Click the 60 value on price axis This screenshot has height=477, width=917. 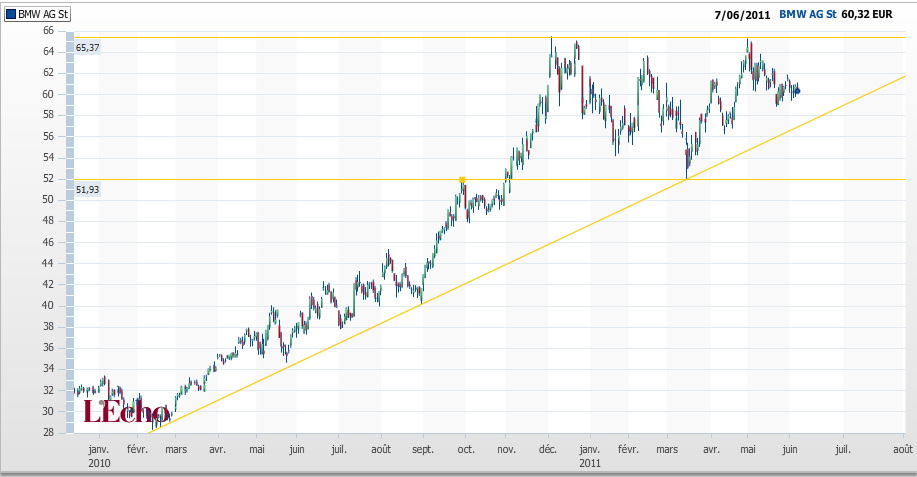pyautogui.click(x=48, y=94)
